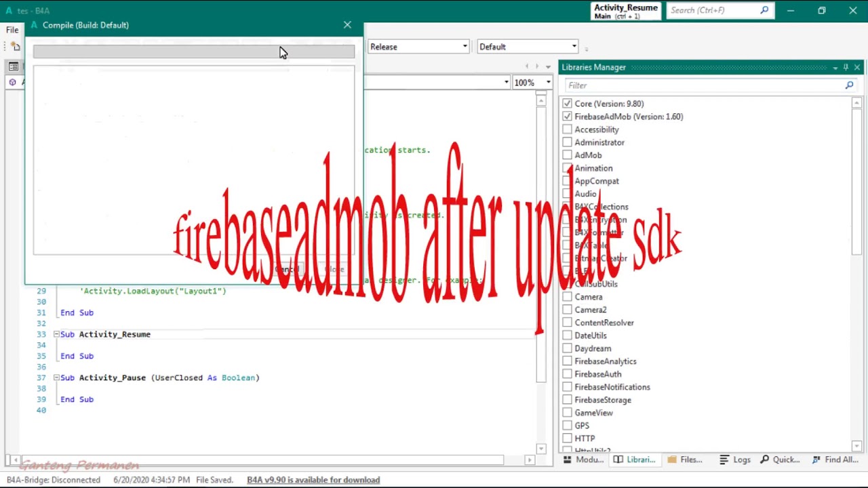
Task: Click the File Saved. status text
Action: [214, 480]
